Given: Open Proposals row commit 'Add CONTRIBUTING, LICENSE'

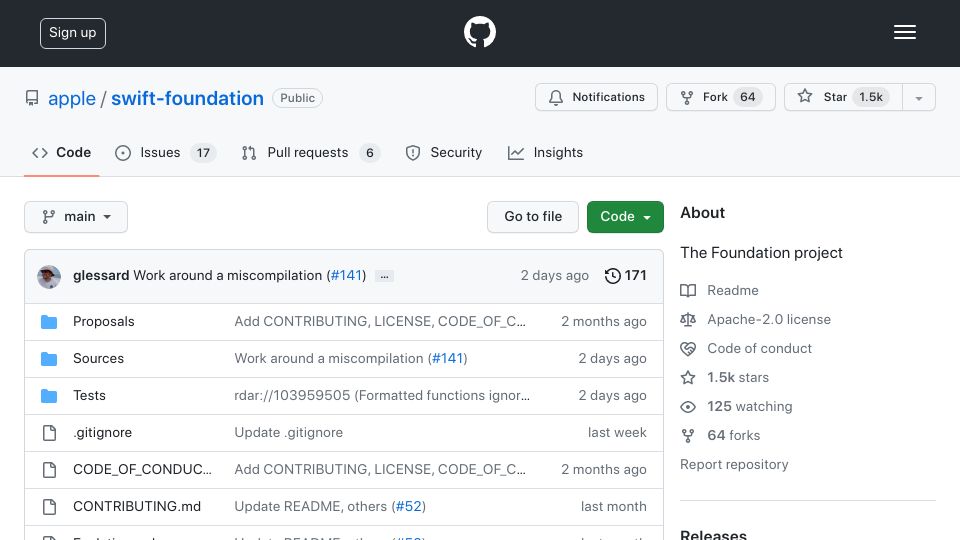Looking at the screenshot, I should [380, 321].
